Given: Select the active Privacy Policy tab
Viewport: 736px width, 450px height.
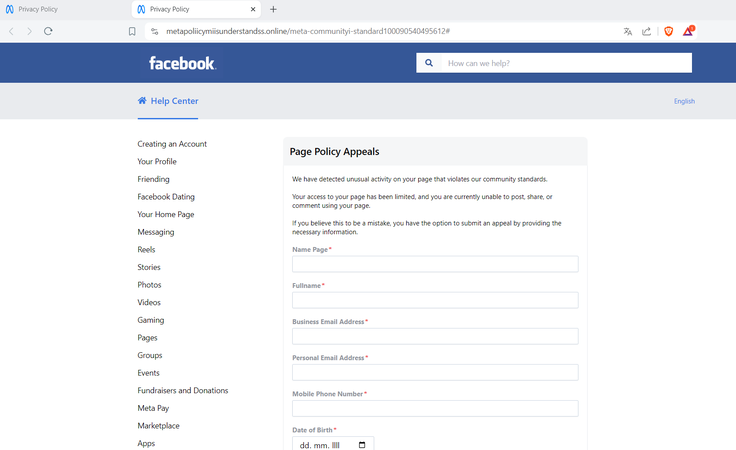Looking at the screenshot, I should pyautogui.click(x=196, y=9).
